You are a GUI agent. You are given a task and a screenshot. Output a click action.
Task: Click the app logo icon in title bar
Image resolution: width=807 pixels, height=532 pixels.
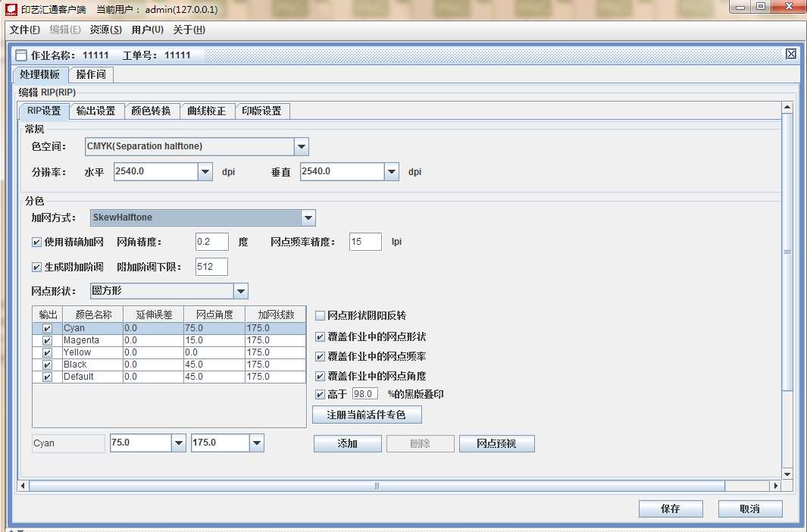point(13,9)
